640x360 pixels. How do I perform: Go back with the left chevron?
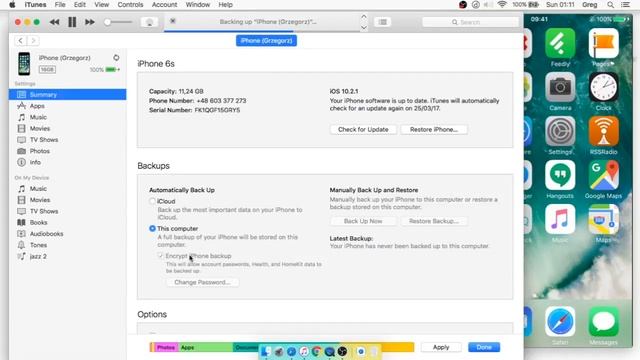tap(20, 40)
